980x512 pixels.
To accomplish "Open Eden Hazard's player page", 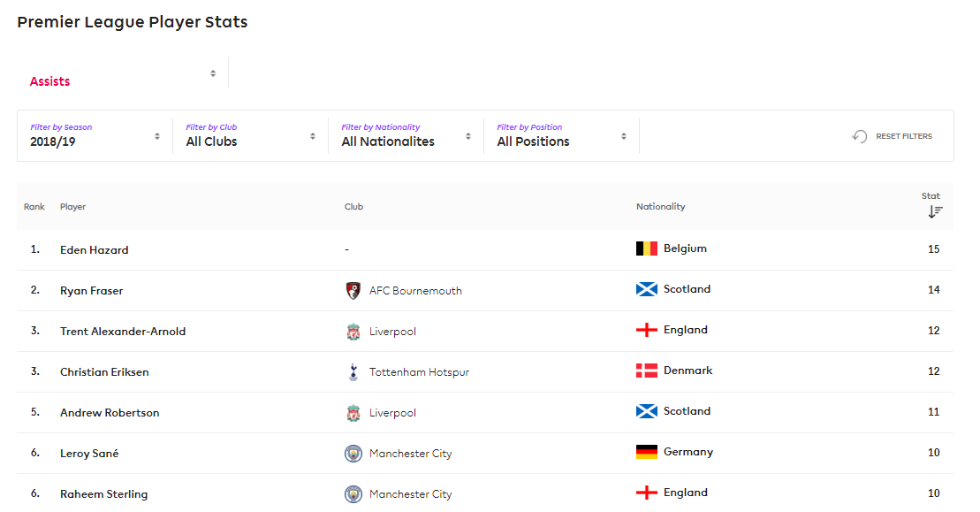I will [95, 250].
